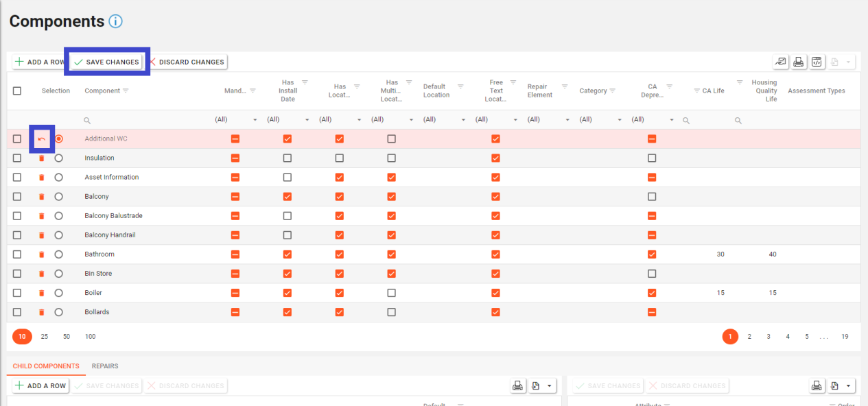This screenshot has width=868, height=406.
Task: Toggle the select-all header checkbox
Action: click(x=17, y=91)
